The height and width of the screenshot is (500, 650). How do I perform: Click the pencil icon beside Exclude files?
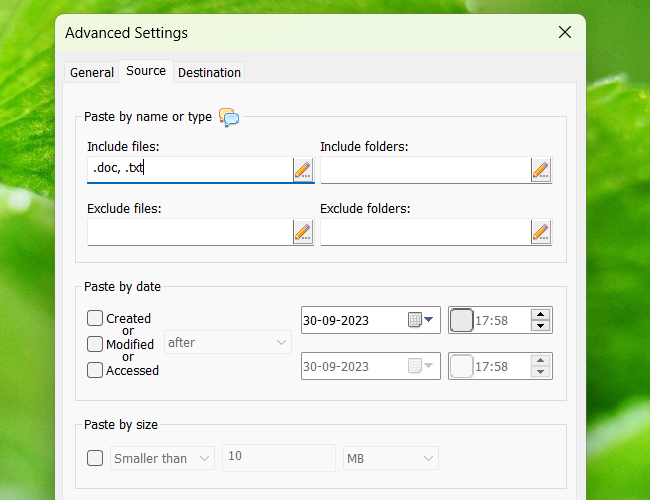pos(303,233)
